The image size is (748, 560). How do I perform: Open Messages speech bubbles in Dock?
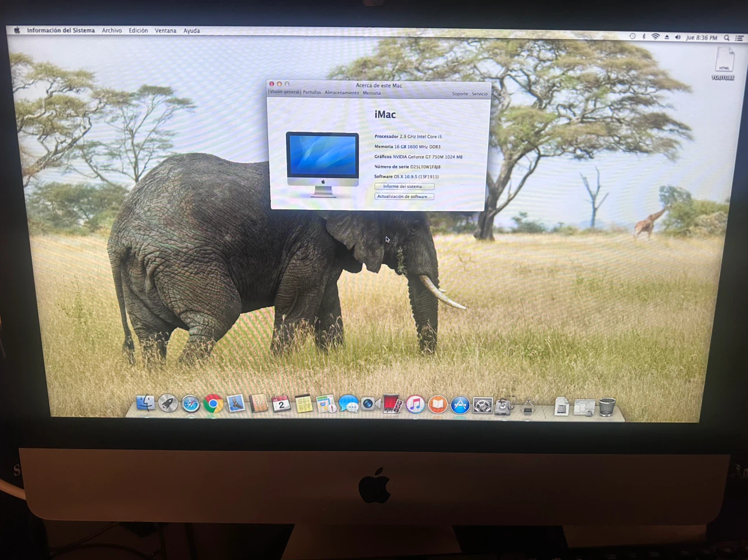tap(348, 404)
